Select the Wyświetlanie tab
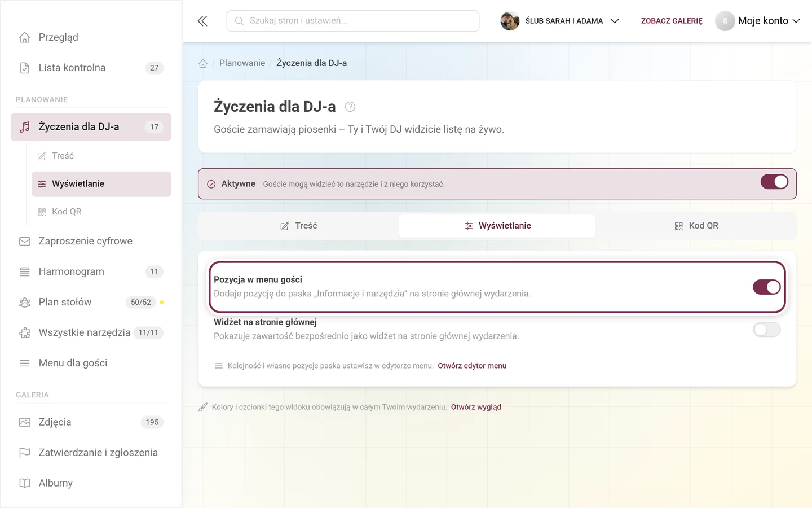812x508 pixels. (x=497, y=226)
